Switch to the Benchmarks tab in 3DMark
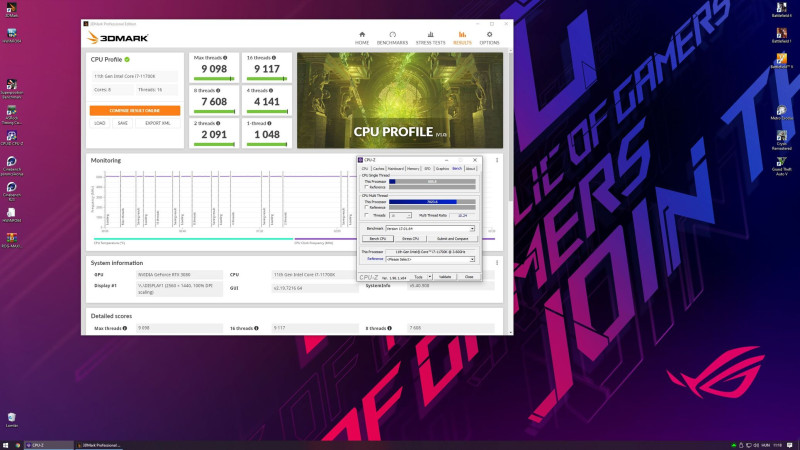Image resolution: width=800 pixels, height=450 pixels. [x=392, y=38]
